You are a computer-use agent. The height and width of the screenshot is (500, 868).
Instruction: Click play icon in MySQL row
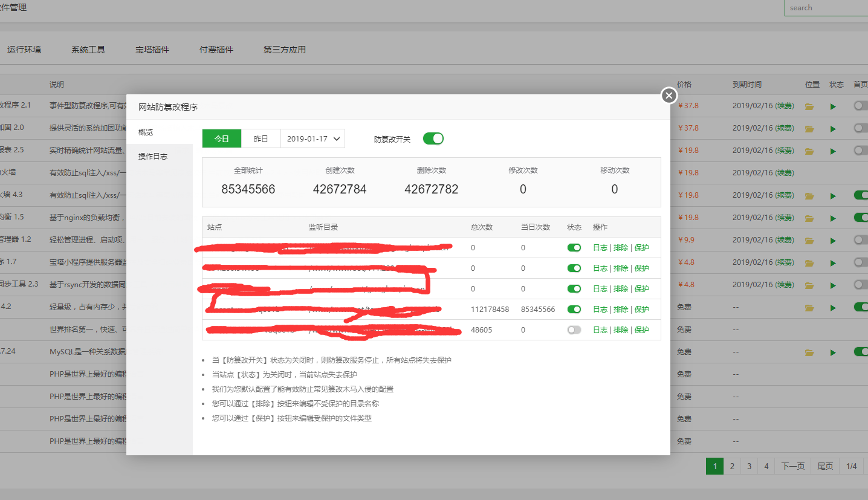pos(833,352)
